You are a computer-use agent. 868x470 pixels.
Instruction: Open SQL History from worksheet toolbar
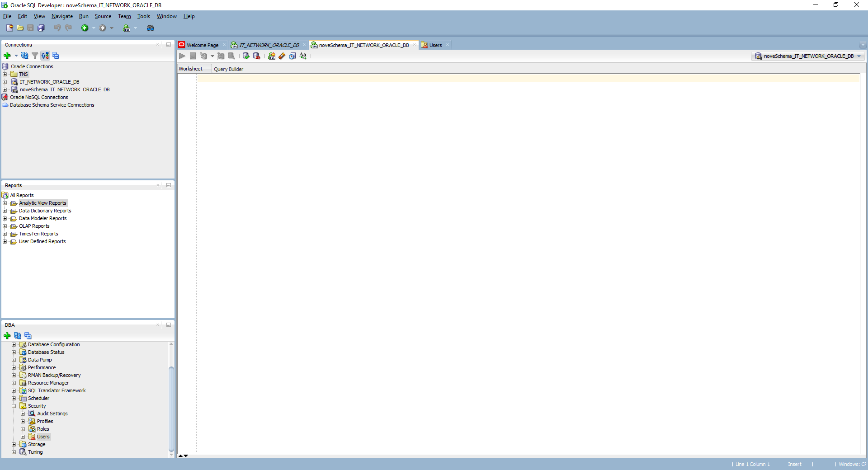point(292,56)
